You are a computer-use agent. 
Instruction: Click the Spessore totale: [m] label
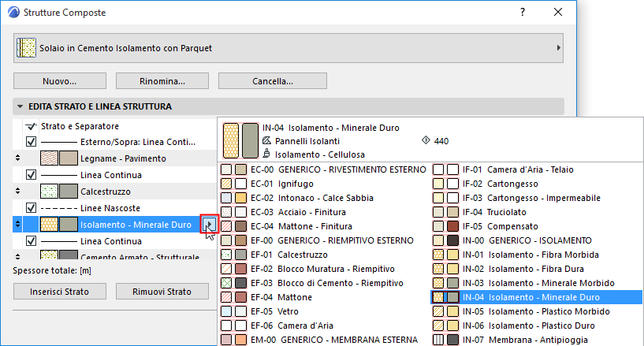(x=52, y=271)
